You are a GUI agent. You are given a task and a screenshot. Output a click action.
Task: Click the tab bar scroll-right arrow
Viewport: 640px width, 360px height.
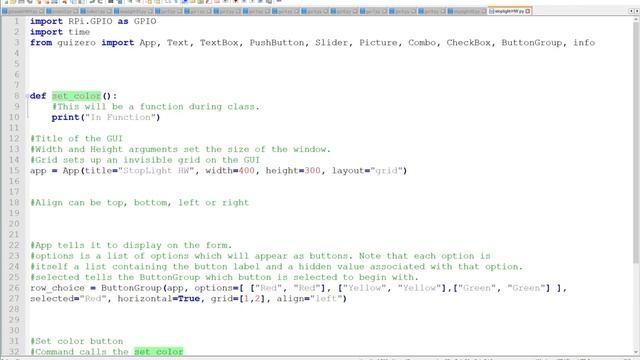pyautogui.click(x=636, y=11)
